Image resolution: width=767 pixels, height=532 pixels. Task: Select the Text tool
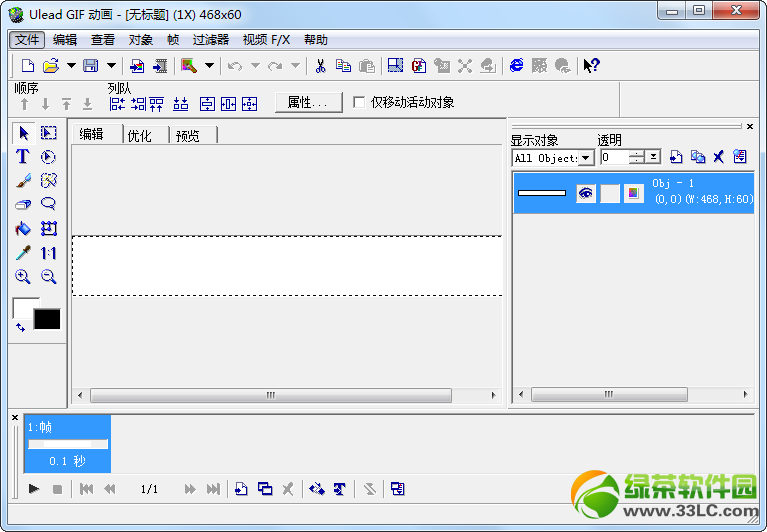click(23, 156)
